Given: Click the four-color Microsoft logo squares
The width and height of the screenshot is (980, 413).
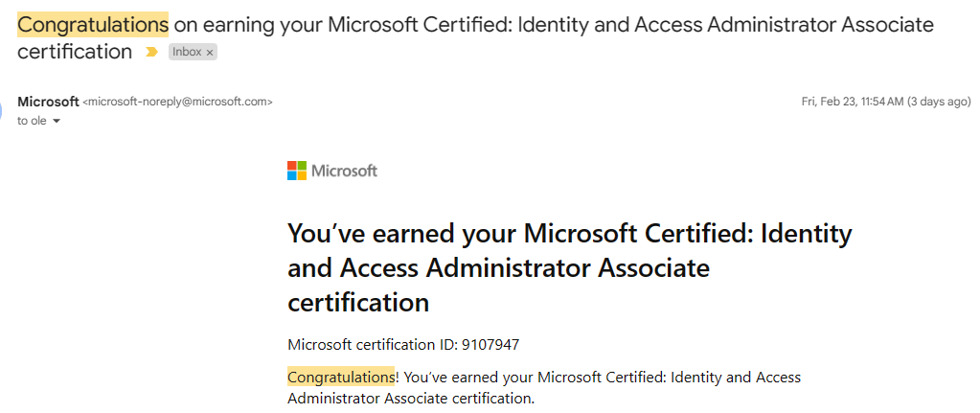Looking at the screenshot, I should 297,171.
